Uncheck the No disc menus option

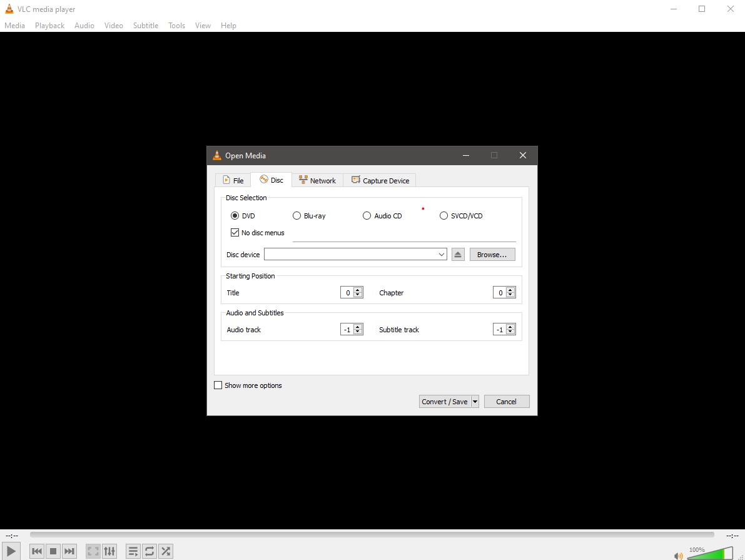pos(235,232)
